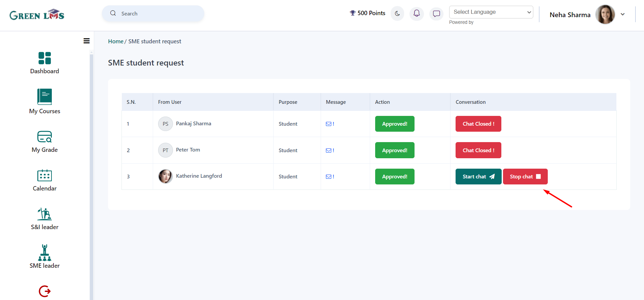This screenshot has width=644, height=300.
Task: Click Approved button for Pankaj Sharma
Action: click(395, 124)
